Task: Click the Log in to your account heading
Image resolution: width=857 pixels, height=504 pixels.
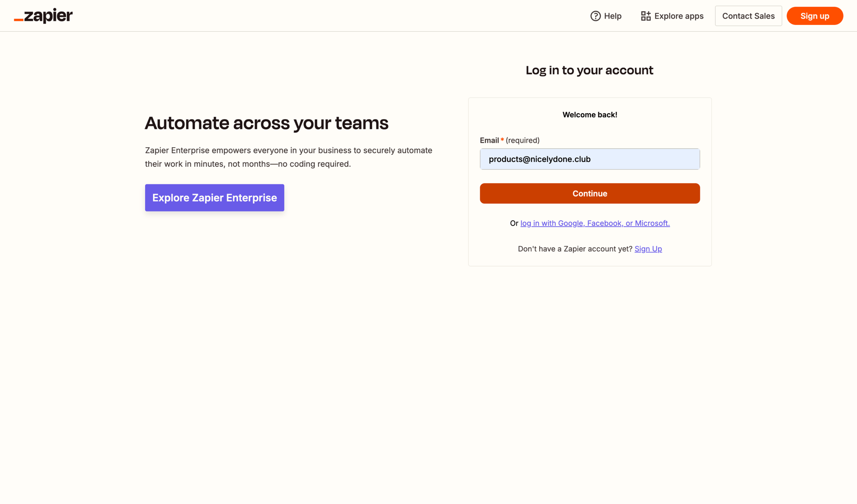Action: pos(589,70)
